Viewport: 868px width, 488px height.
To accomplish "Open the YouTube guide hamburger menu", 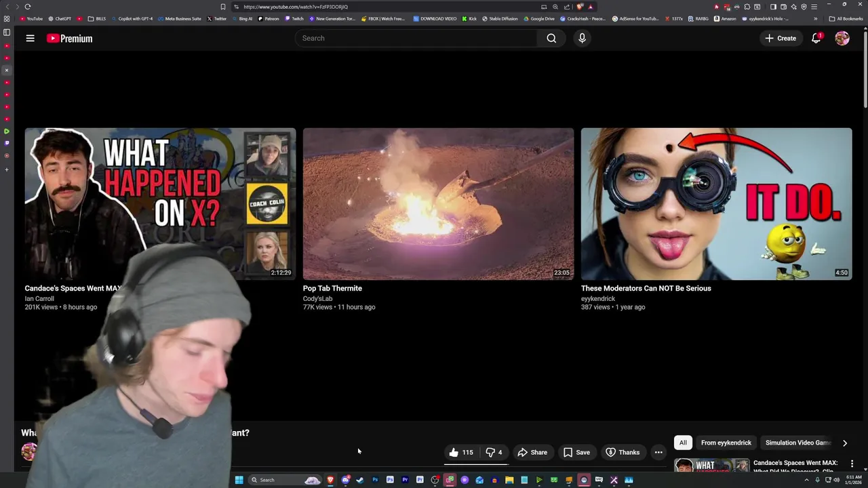I will [x=30, y=39].
